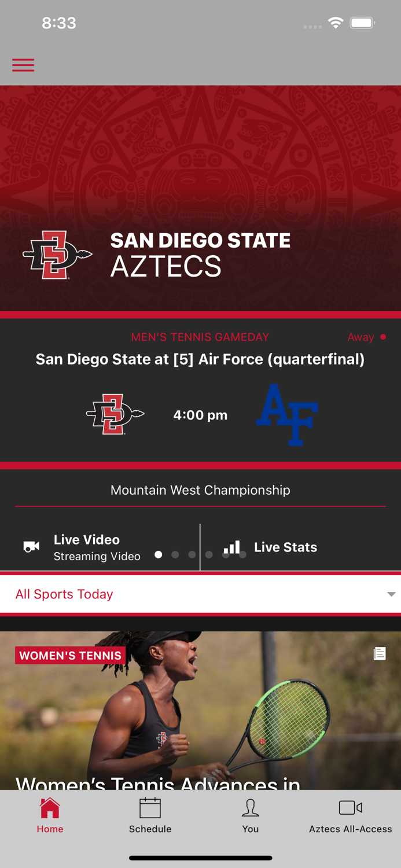Select the Live Video camera icon
The image size is (401, 868).
[31, 546]
